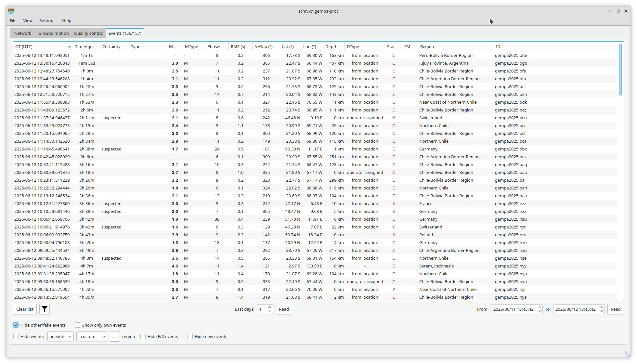
Task: Increment the Last days spinner up arrow
Action: 269,307
